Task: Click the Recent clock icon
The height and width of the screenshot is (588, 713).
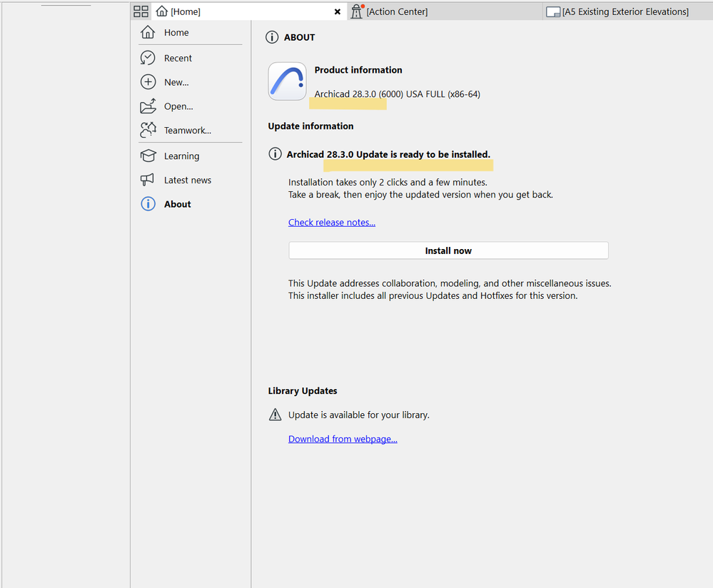Action: click(x=148, y=58)
